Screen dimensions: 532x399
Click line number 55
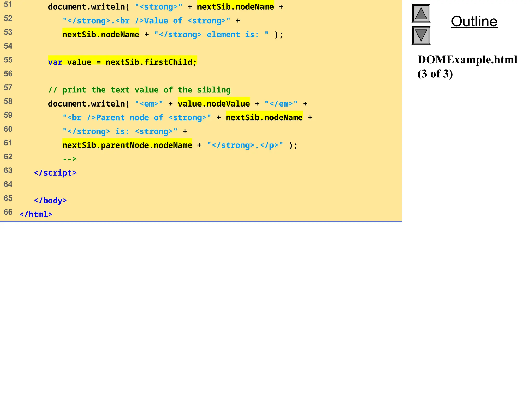pos(8,60)
